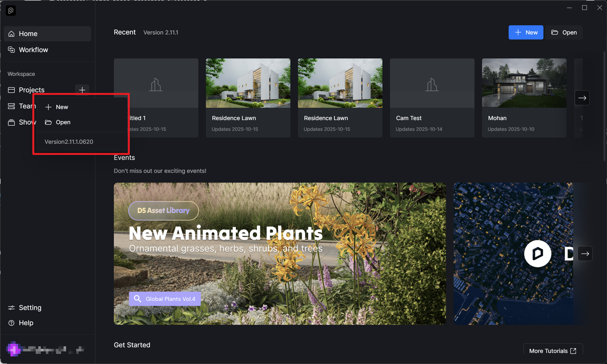Click the play logo on city banner

pyautogui.click(x=537, y=254)
